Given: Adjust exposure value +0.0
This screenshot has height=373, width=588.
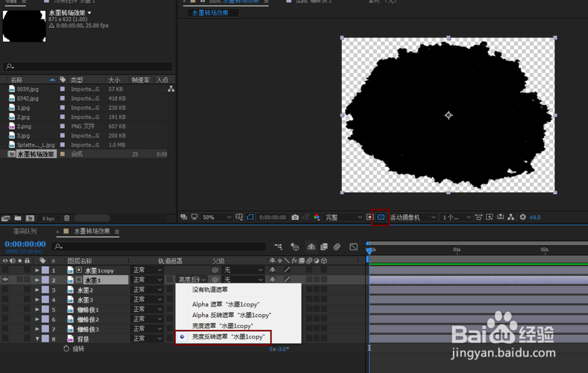Looking at the screenshot, I should 534,217.
